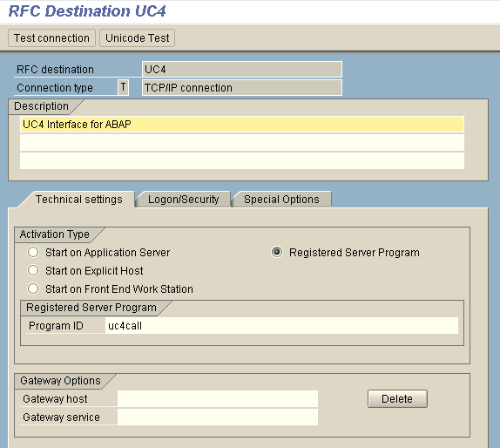Select Start on Front End Work Station
Image resolution: width=500 pixels, height=448 pixels.
[33, 288]
